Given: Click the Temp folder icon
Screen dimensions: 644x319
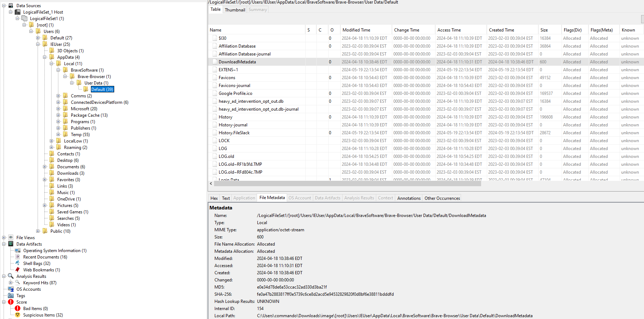Looking at the screenshot, I should point(65,134).
